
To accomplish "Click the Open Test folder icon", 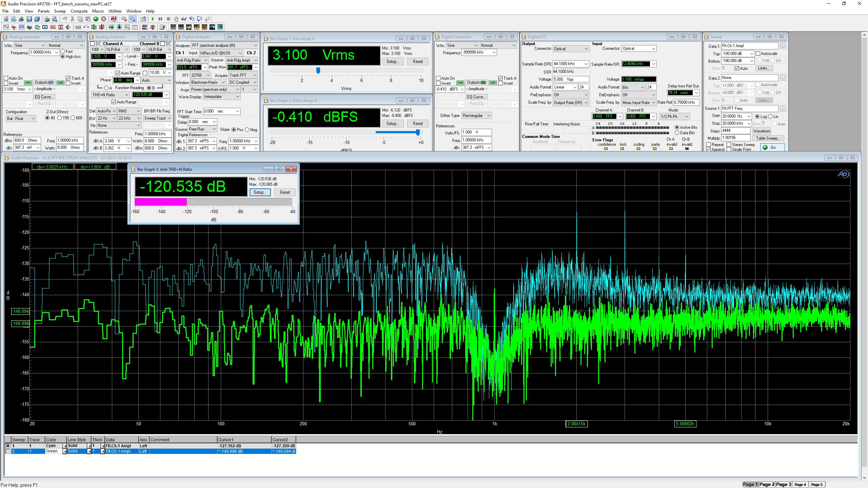I will coord(21,19).
